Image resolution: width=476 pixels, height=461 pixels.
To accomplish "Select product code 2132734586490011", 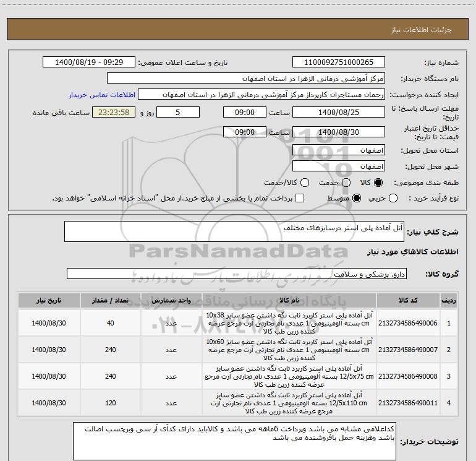I will [408, 403].
